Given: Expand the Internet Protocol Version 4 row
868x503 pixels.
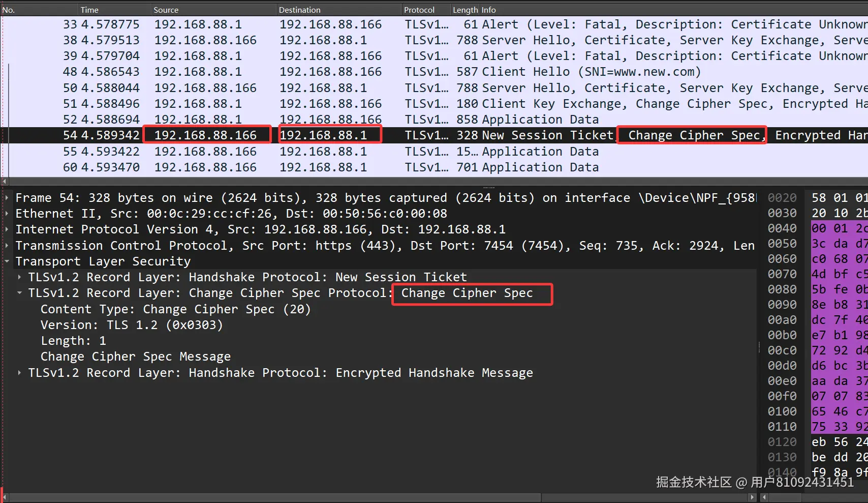Looking at the screenshot, I should 7,229.
